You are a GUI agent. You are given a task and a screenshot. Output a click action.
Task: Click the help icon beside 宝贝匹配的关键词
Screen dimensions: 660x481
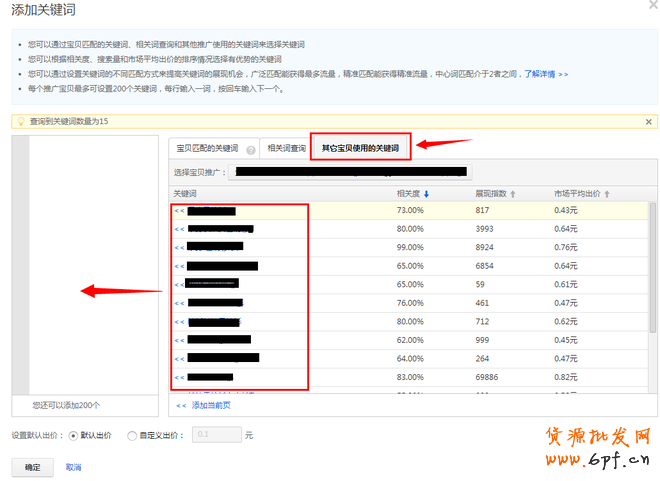[250, 149]
